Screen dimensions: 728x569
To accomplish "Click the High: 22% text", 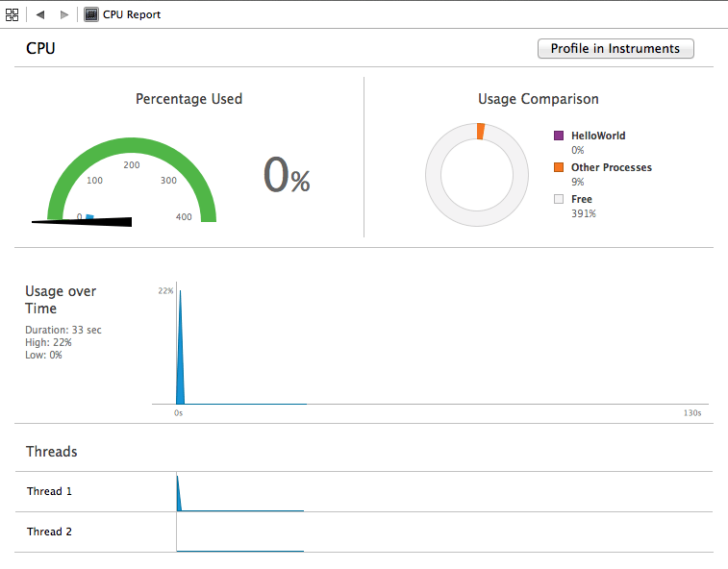I will 48,342.
